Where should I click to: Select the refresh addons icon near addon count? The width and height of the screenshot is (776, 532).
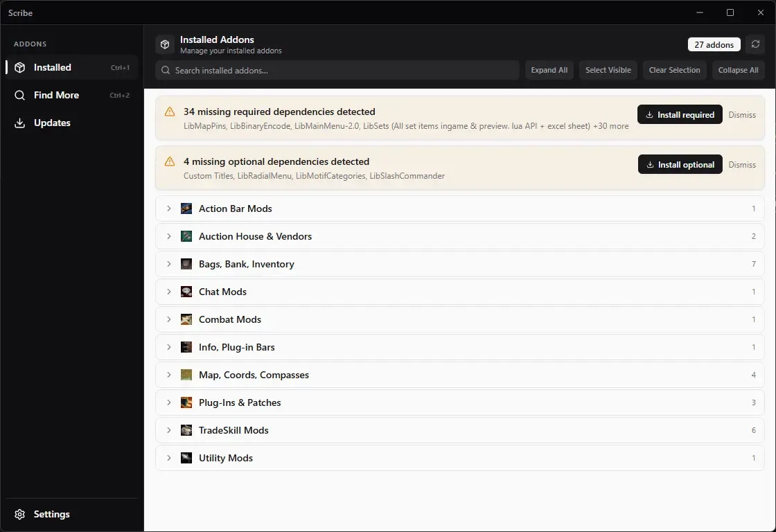point(755,44)
